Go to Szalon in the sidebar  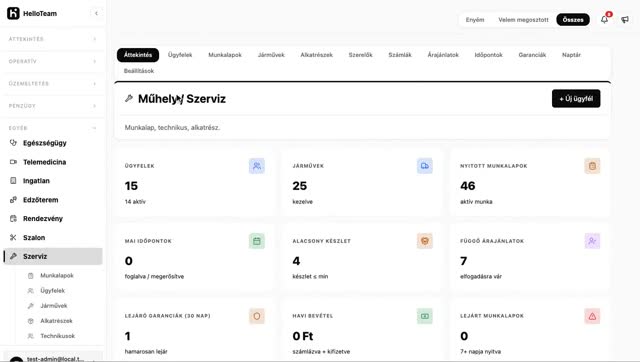(x=53, y=238)
